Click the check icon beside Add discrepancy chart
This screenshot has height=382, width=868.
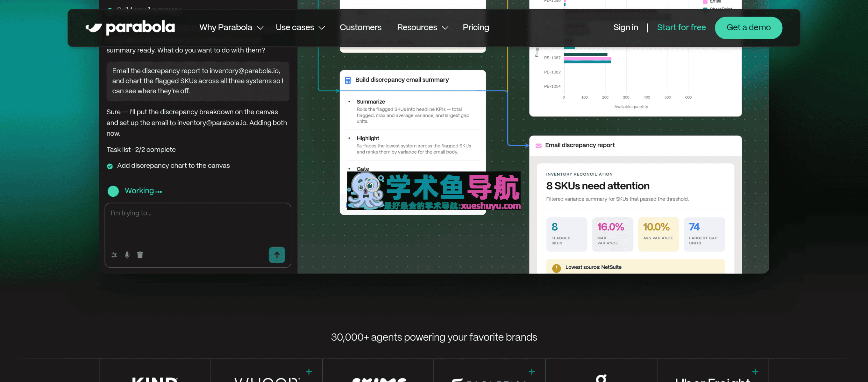[110, 166]
